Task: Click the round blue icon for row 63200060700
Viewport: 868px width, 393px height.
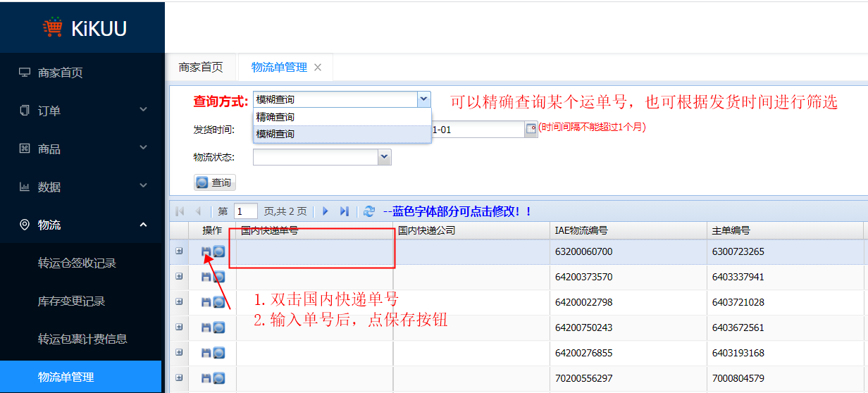Action: (219, 251)
